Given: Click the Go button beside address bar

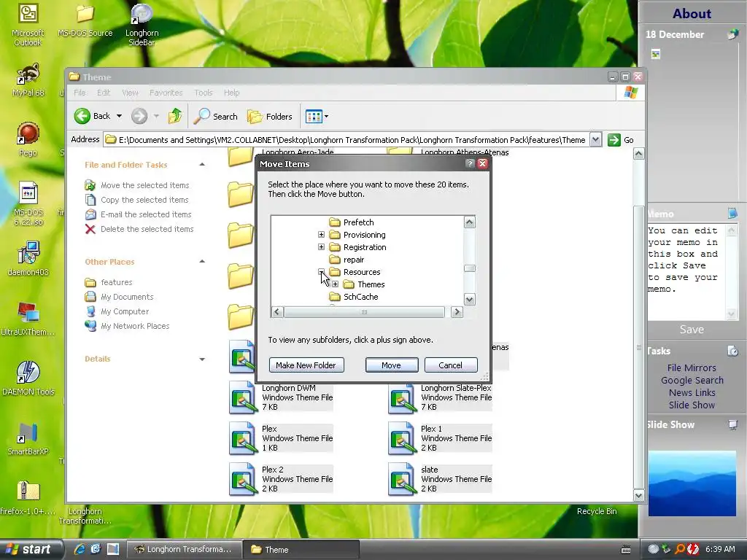Looking at the screenshot, I should (621, 139).
